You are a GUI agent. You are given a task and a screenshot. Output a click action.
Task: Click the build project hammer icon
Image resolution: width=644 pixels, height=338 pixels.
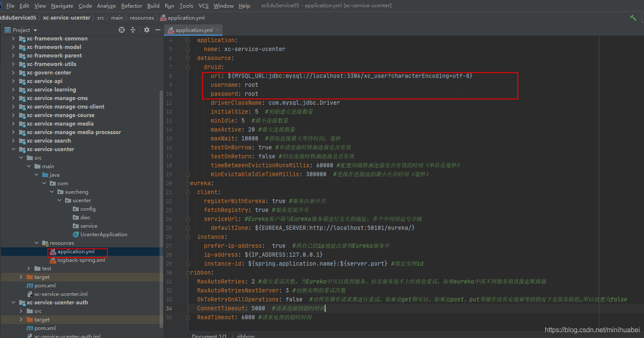(633, 17)
